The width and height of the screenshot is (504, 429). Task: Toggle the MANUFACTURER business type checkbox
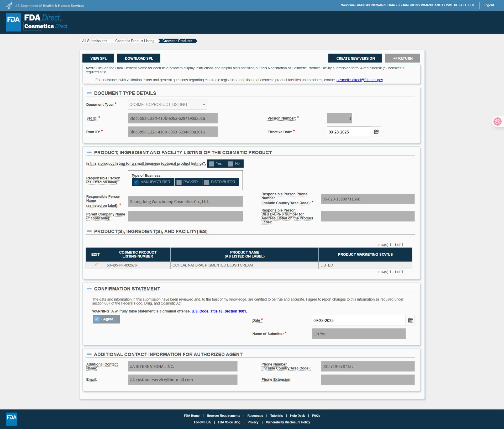coord(136,182)
